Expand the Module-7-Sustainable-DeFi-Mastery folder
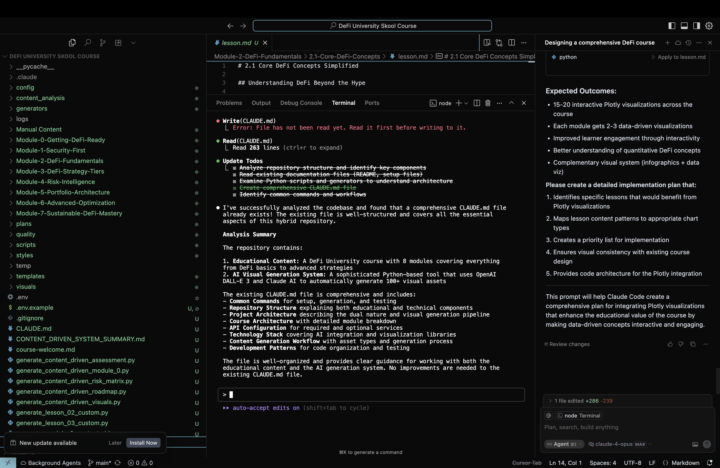This screenshot has width=720, height=468. tap(69, 213)
